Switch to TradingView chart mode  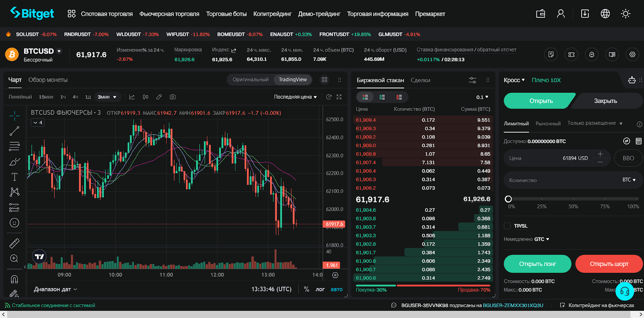click(293, 79)
